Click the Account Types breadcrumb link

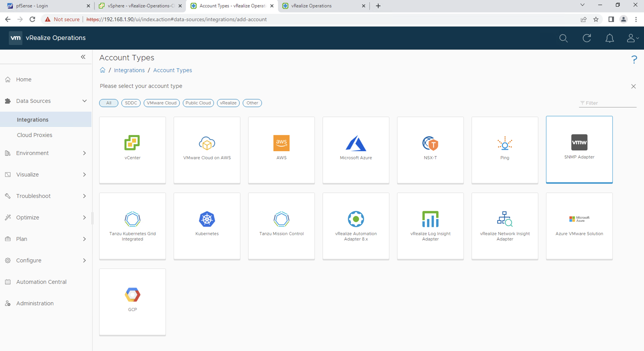[172, 70]
